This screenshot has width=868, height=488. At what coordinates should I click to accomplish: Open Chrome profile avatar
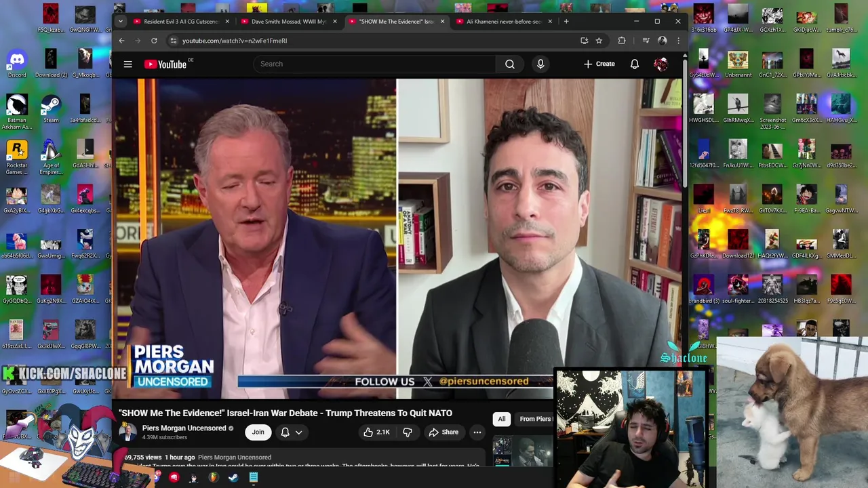point(663,41)
